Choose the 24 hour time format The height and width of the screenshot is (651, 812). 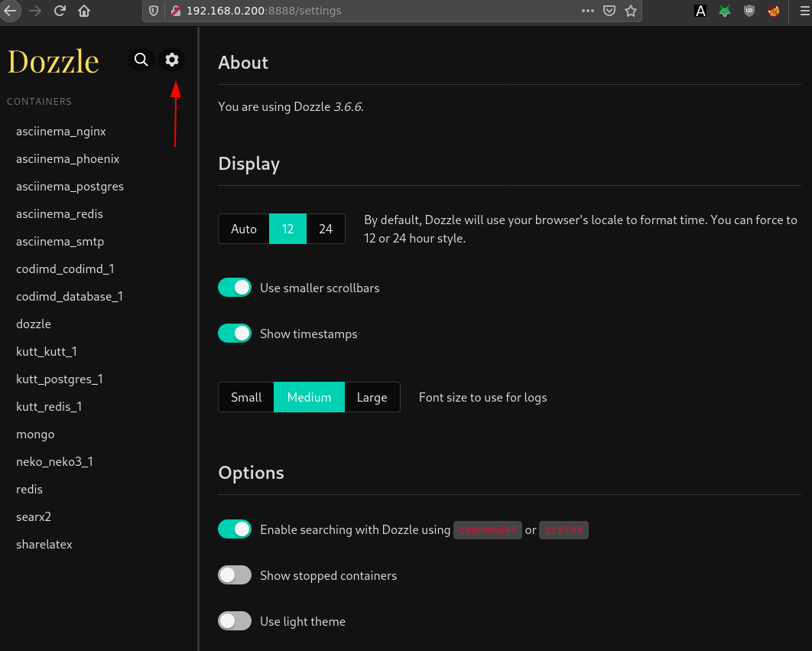pyautogui.click(x=326, y=229)
